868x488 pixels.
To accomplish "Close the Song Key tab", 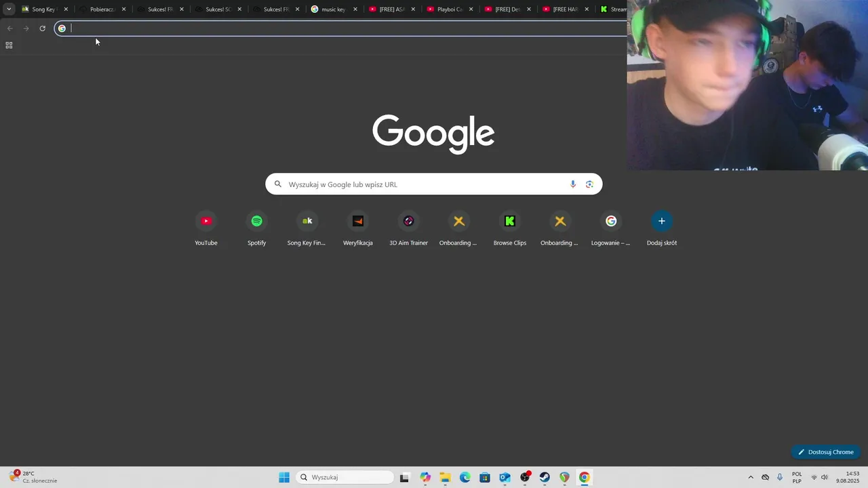I will (x=66, y=9).
